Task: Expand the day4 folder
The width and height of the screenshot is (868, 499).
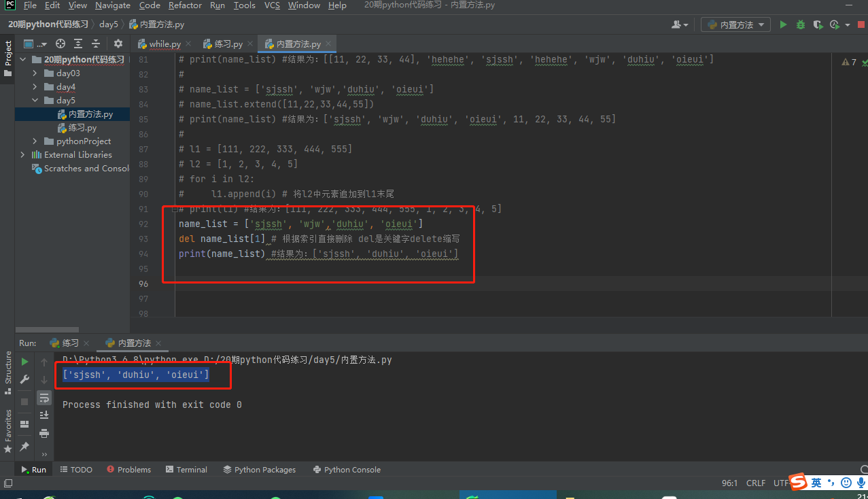Action: [x=35, y=87]
